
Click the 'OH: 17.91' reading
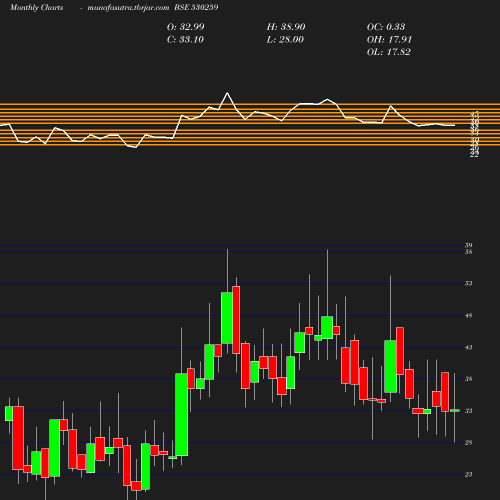[x=389, y=40]
